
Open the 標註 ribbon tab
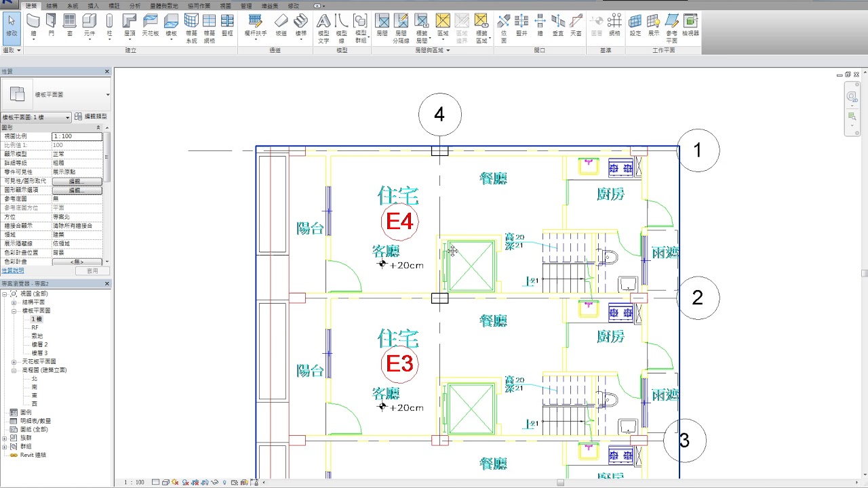(x=114, y=5)
